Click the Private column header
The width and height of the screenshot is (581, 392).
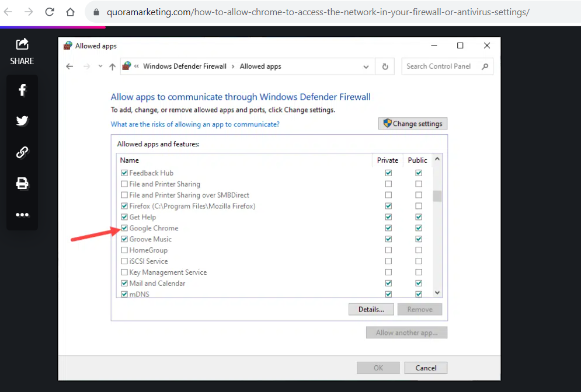[388, 160]
